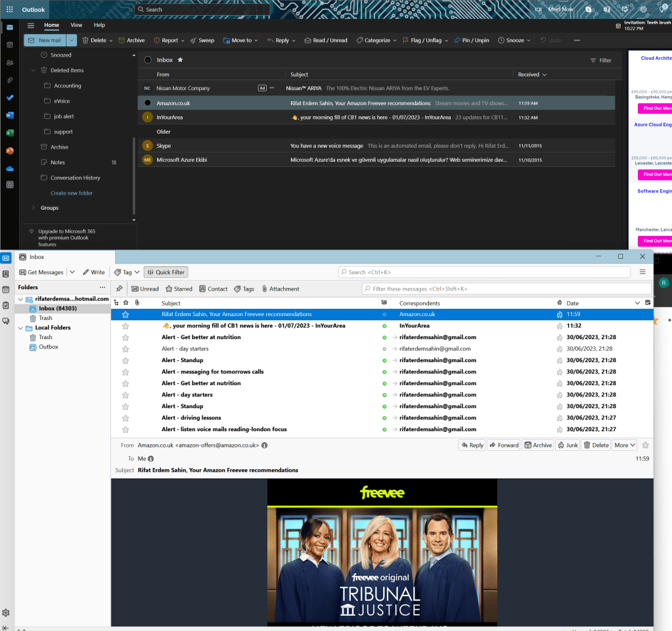Open New mail dropdown arrow in Outlook
Viewport: 672px width, 631px height.
click(x=72, y=40)
